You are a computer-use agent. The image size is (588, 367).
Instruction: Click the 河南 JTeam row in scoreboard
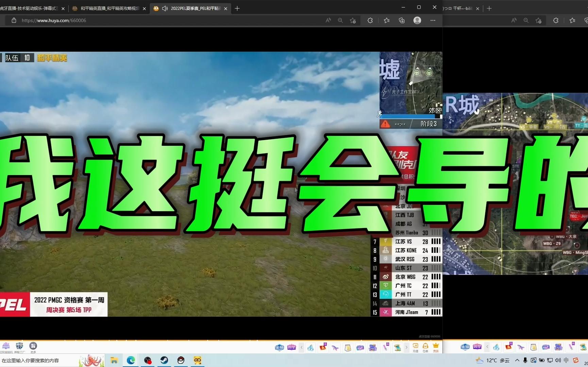click(x=406, y=312)
